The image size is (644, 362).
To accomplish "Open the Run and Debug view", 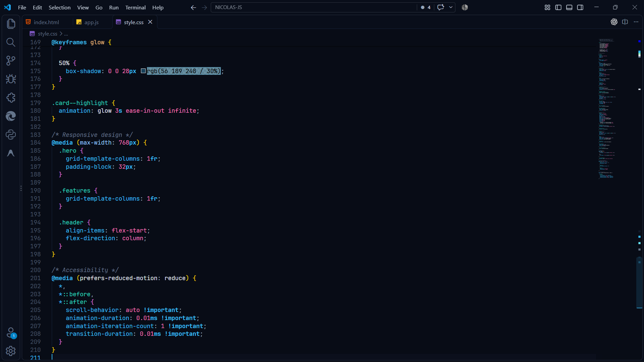I will coord(11,79).
